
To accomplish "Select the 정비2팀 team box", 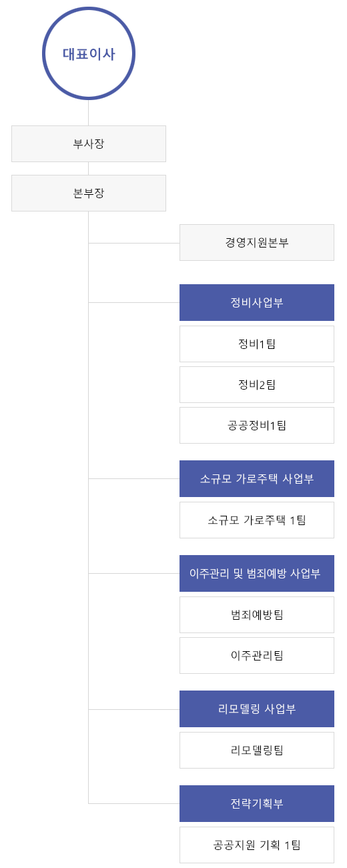I will pyautogui.click(x=257, y=384).
